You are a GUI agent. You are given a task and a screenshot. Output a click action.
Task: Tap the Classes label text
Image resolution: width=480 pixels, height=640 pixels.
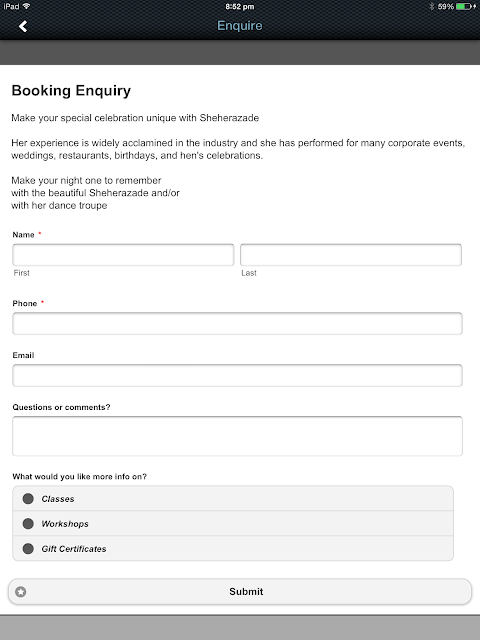(x=58, y=499)
